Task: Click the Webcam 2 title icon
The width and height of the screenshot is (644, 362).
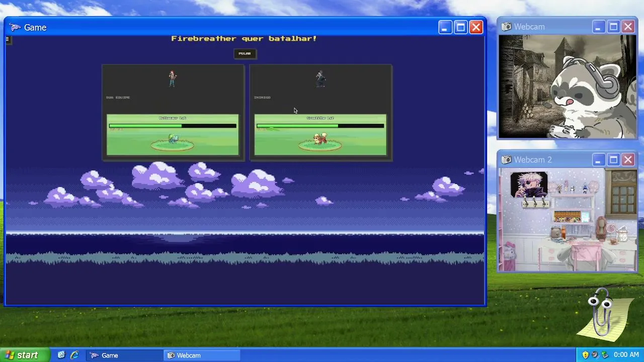Action: (506, 160)
